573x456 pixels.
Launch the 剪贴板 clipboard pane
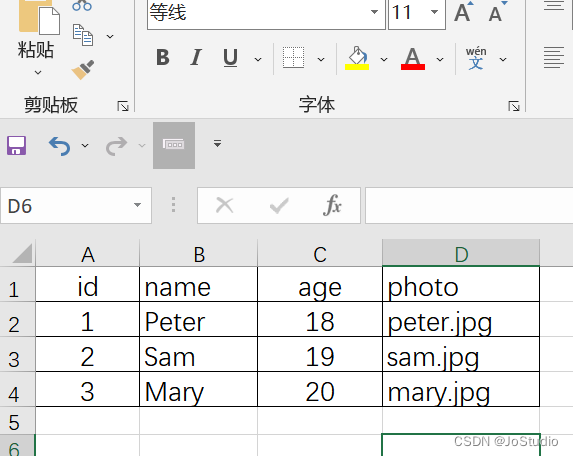point(123,106)
